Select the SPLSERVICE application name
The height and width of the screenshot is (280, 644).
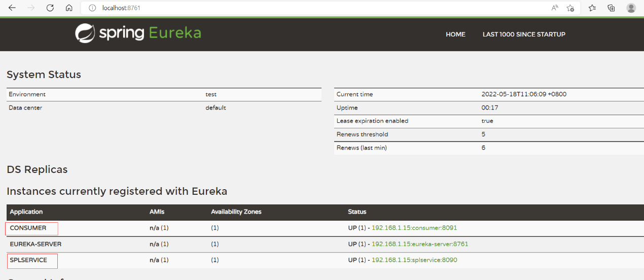[28, 260]
